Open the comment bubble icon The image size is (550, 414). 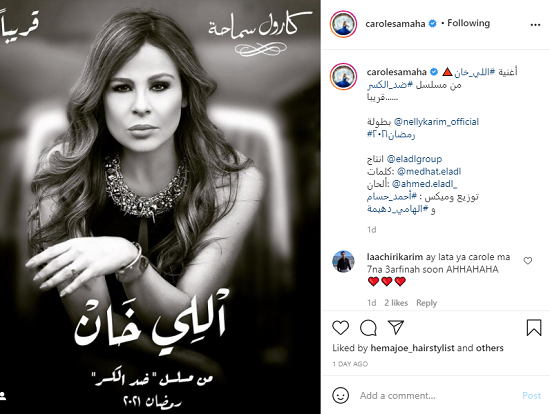368,328
